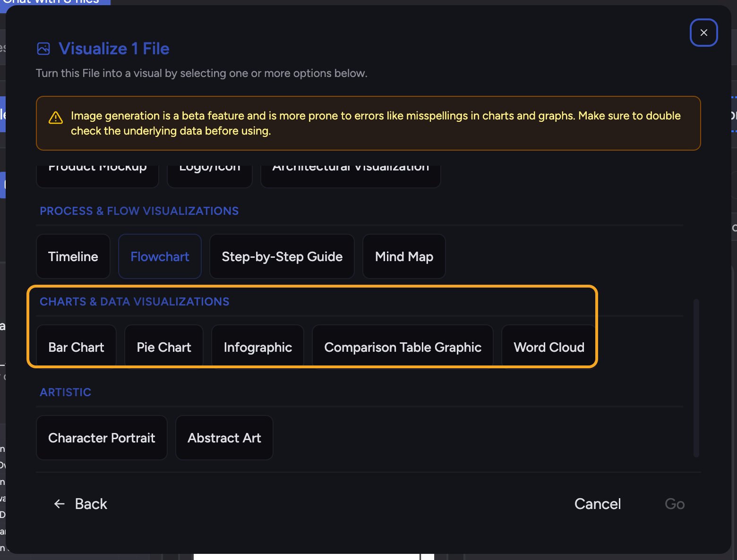Close the Visualize dialog with the X
This screenshot has width=737, height=560.
[703, 33]
